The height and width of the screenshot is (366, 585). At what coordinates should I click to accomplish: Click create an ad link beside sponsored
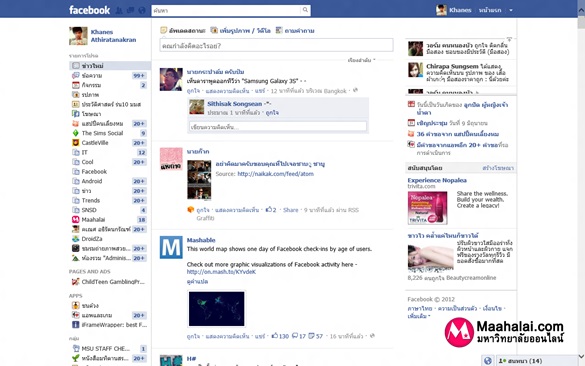click(498, 168)
